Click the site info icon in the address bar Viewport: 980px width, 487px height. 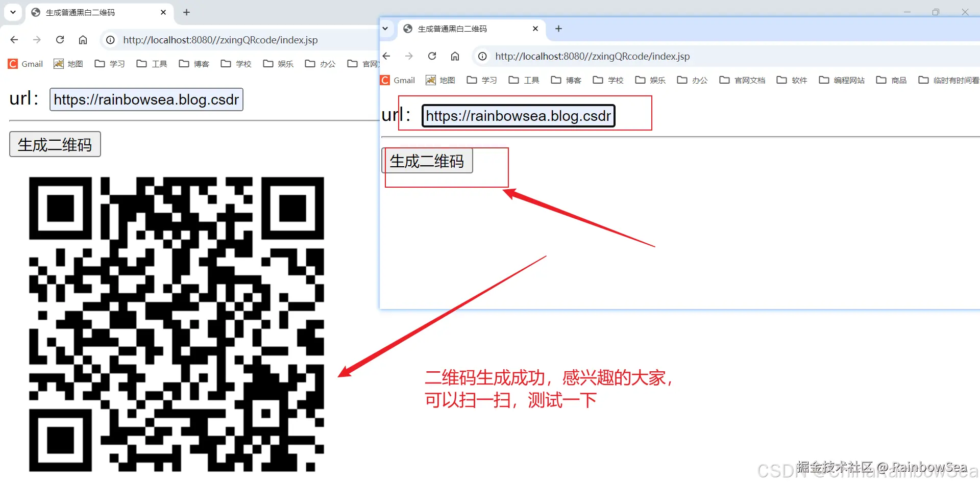pos(482,56)
